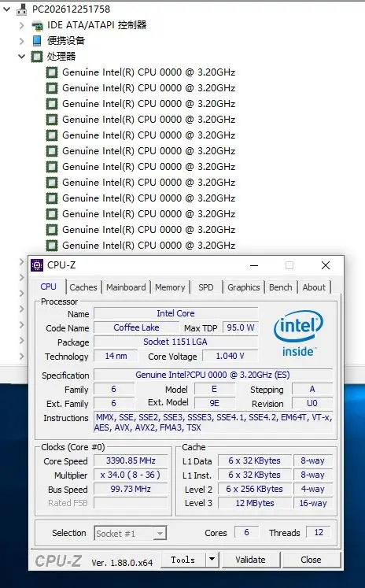Viewport: 365px width, 588px height.
Task: Select the Graphics tab
Action: point(244,287)
